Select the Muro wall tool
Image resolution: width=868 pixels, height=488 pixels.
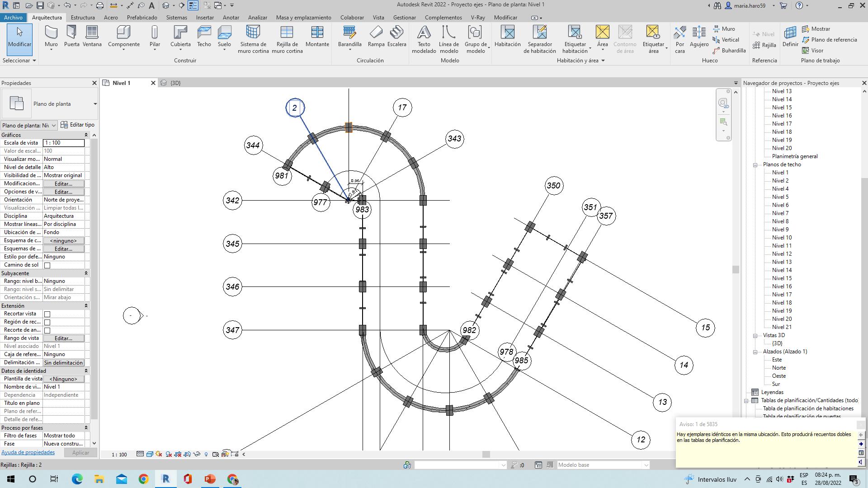51,37
